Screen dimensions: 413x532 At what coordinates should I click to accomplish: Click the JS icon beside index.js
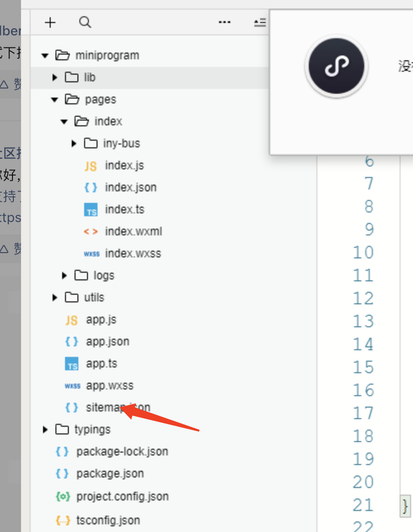click(90, 166)
